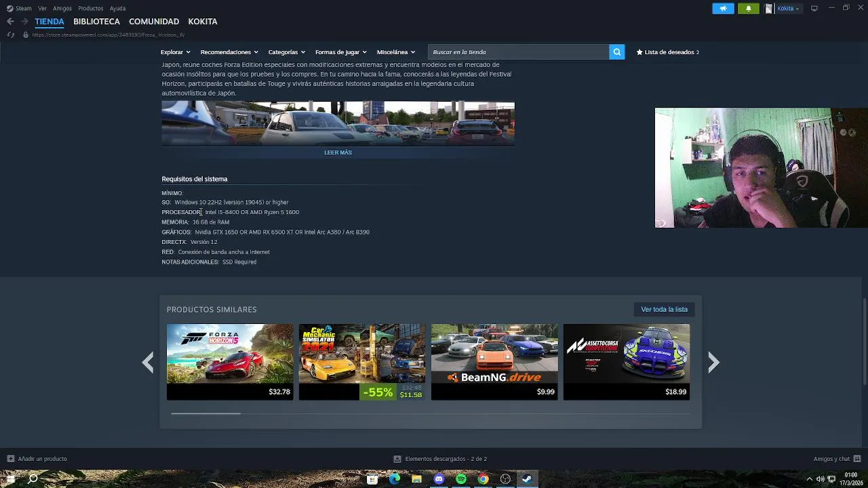Go forward with the right arrow

24,22
